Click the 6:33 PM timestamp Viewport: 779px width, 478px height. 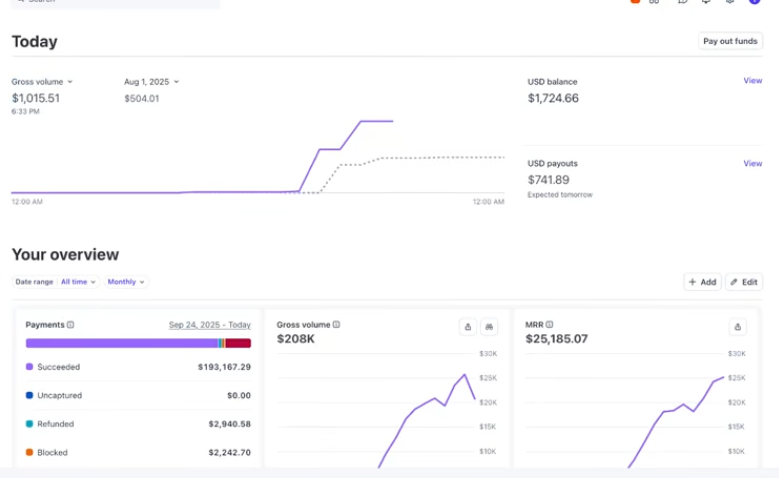tap(25, 112)
